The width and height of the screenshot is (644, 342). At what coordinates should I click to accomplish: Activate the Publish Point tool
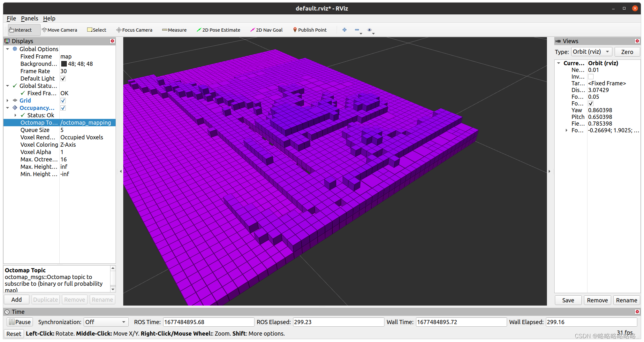(x=309, y=30)
